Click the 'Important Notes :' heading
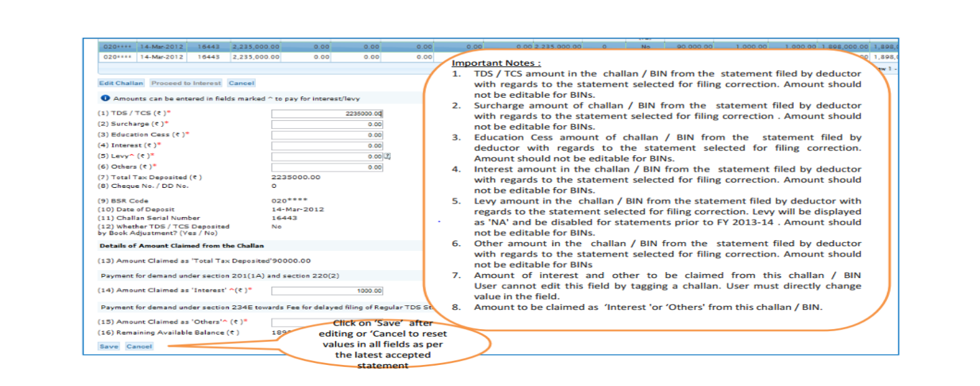 [x=496, y=62]
